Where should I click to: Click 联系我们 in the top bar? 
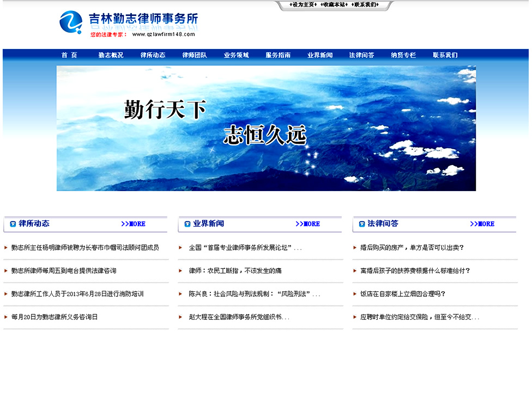coord(365,5)
